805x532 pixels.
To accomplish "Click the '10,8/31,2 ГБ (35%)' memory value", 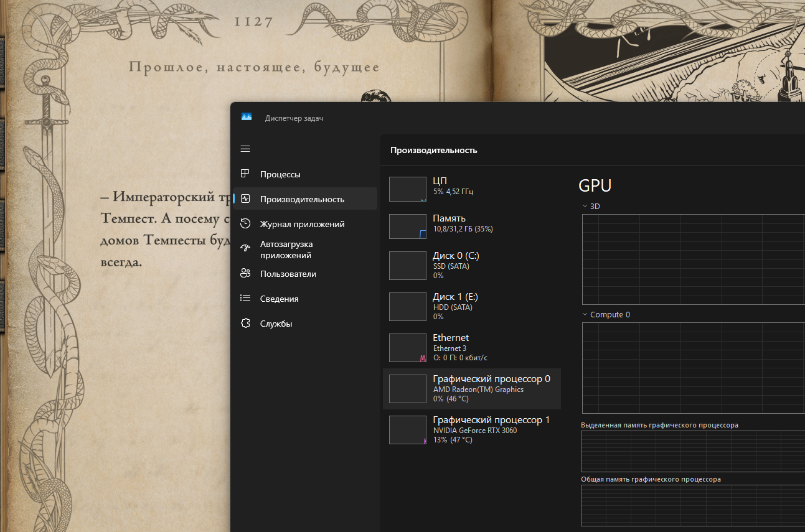I will click(x=463, y=229).
